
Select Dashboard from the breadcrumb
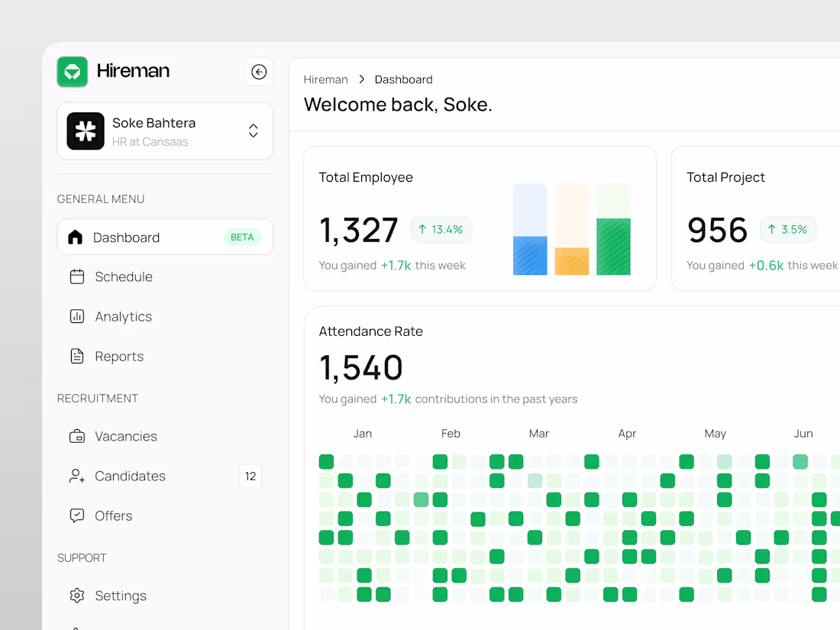coord(403,79)
